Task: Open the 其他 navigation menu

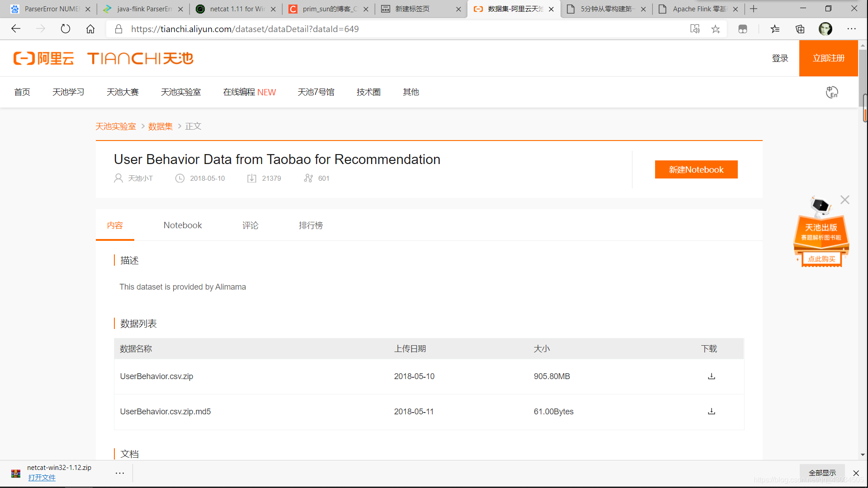Action: click(x=410, y=92)
